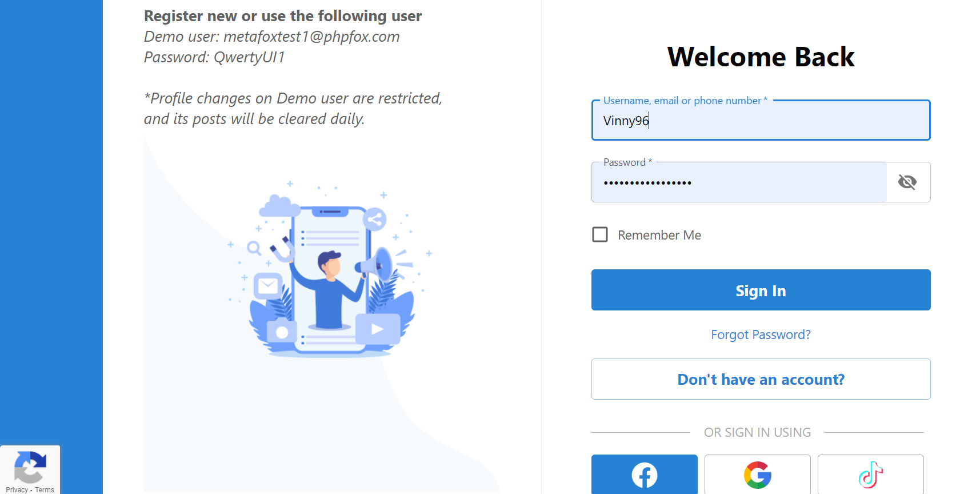This screenshot has height=494, width=980.
Task: Open the Forgot Password? link
Action: pos(761,334)
